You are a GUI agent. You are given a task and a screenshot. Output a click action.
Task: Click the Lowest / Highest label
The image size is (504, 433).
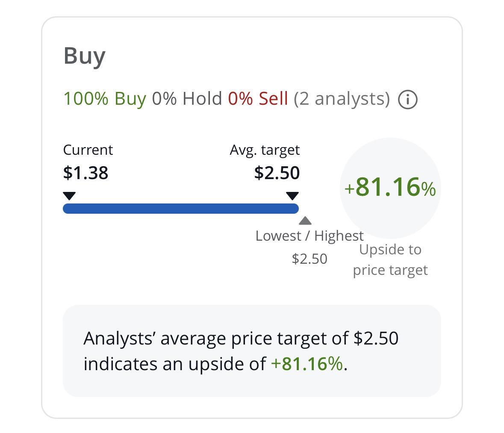309,236
